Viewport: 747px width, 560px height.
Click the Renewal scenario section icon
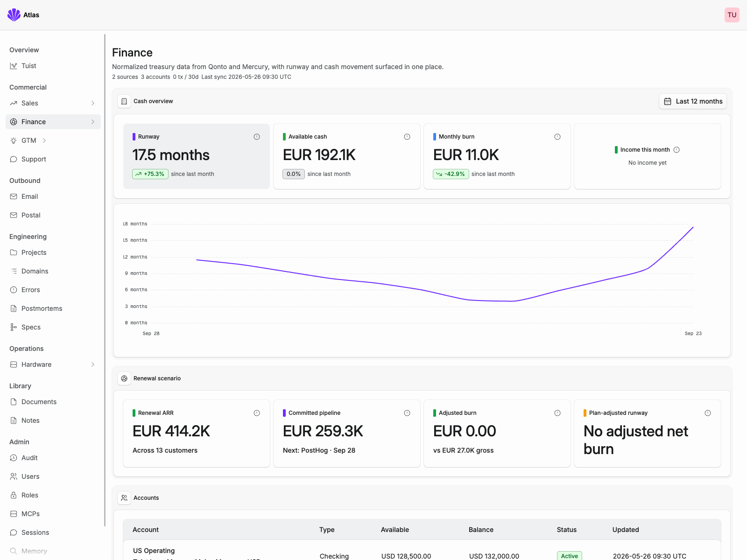124,378
